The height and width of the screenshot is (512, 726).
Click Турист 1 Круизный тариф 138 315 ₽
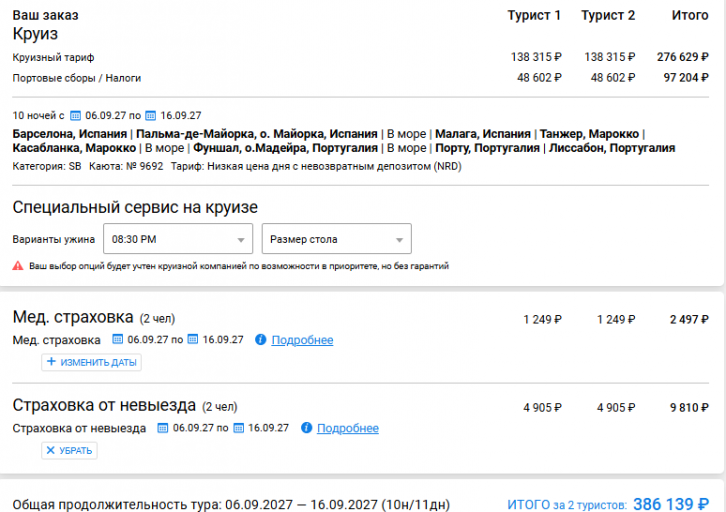point(536,57)
